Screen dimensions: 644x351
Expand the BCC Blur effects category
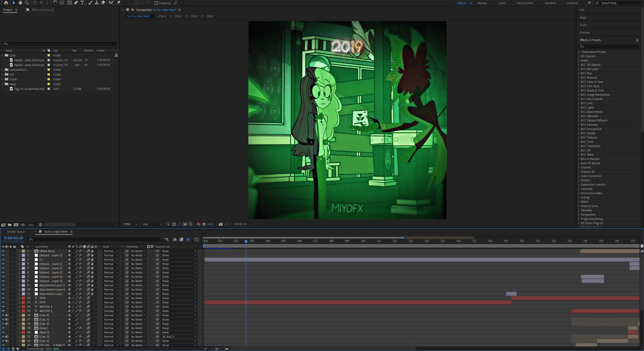click(579, 73)
